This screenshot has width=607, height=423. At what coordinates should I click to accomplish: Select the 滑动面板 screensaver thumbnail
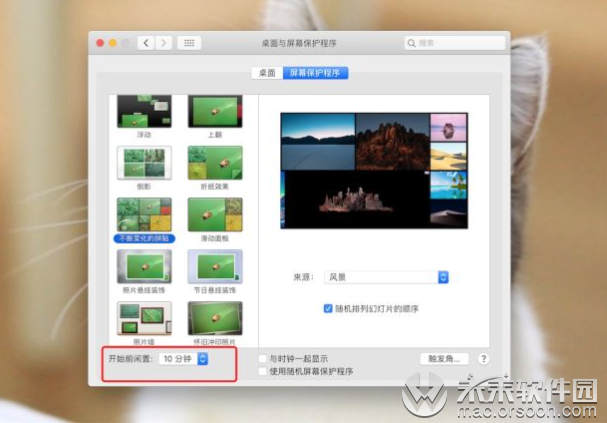[215, 214]
